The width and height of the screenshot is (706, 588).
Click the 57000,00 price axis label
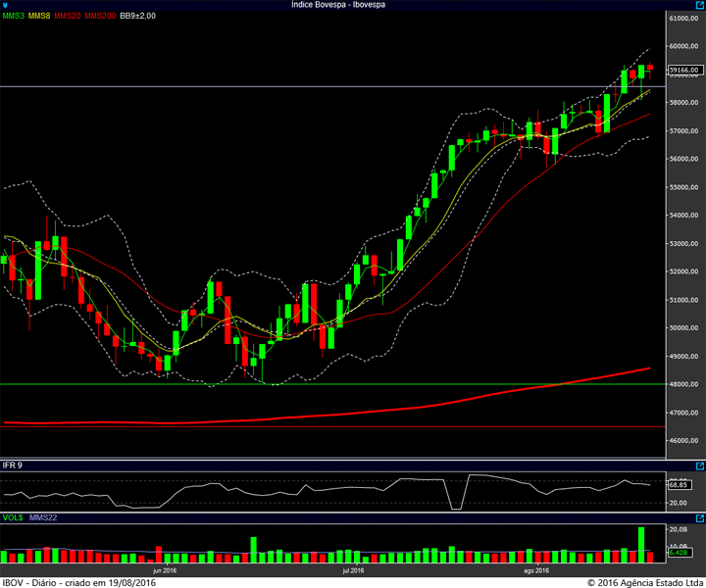(684, 131)
